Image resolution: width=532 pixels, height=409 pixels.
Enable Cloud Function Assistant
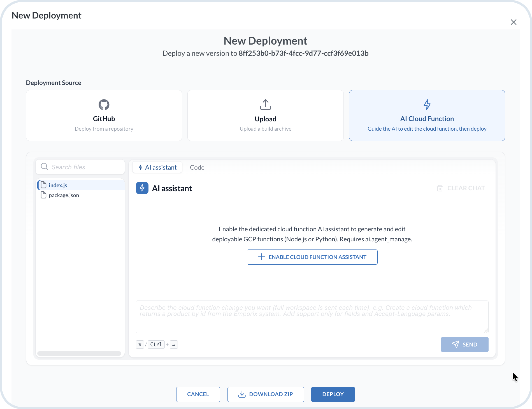[x=312, y=257]
